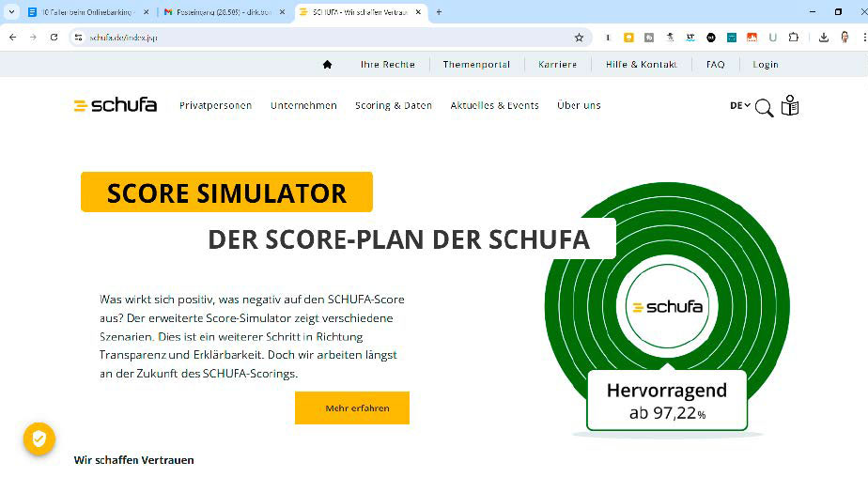Click the grey U extension icon

click(x=773, y=37)
